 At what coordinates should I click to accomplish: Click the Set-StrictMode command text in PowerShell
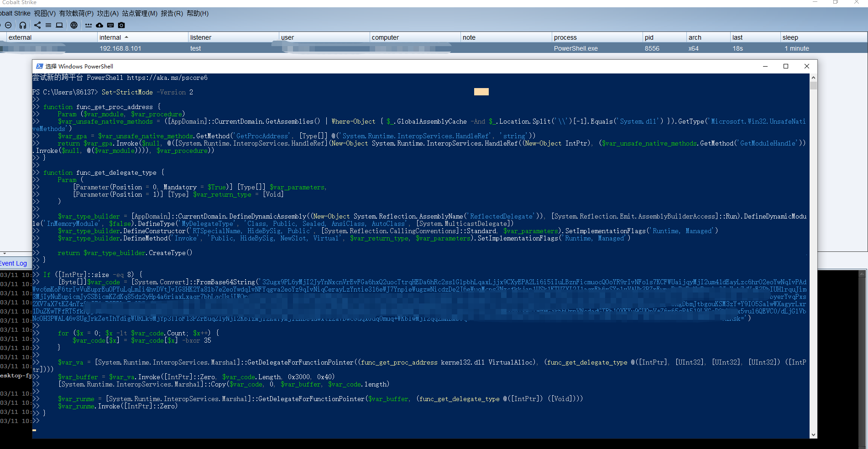point(127,92)
